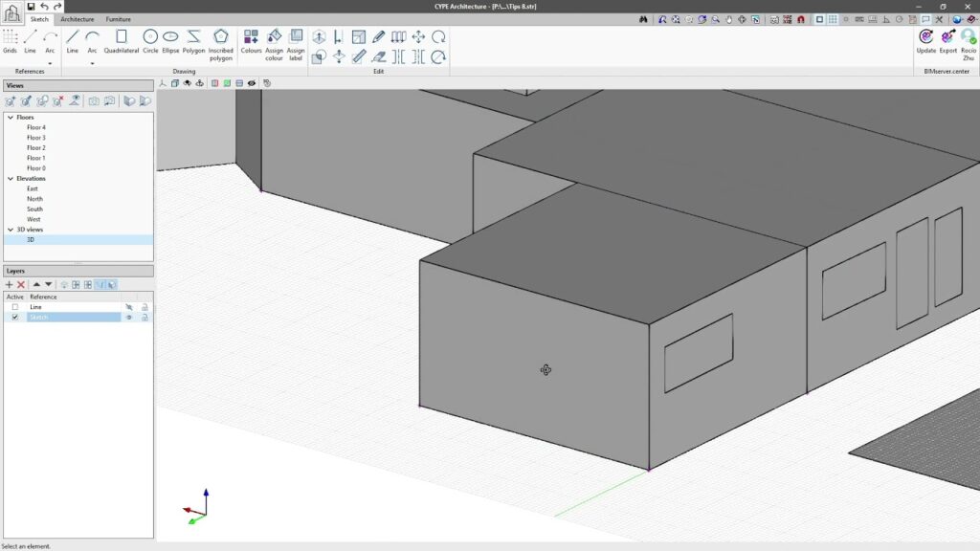This screenshot has height=551, width=980.
Task: Select Floor 2 in the Views tree
Action: [35, 147]
